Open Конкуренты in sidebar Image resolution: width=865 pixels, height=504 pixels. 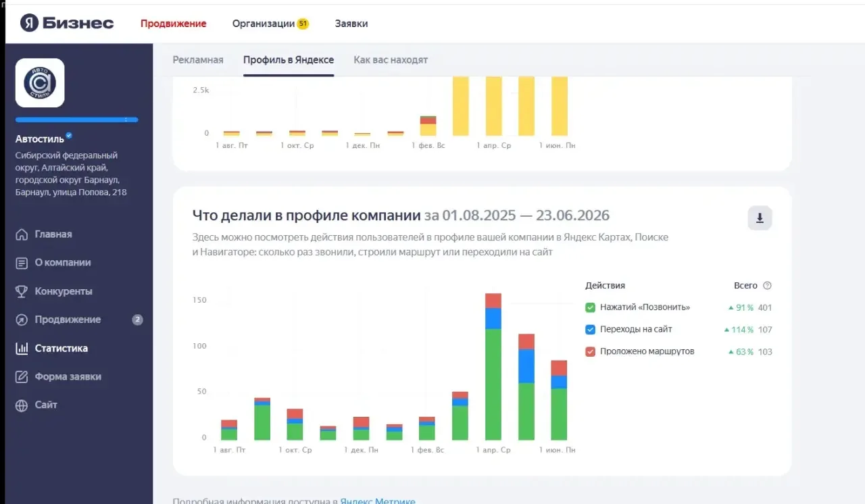(64, 291)
